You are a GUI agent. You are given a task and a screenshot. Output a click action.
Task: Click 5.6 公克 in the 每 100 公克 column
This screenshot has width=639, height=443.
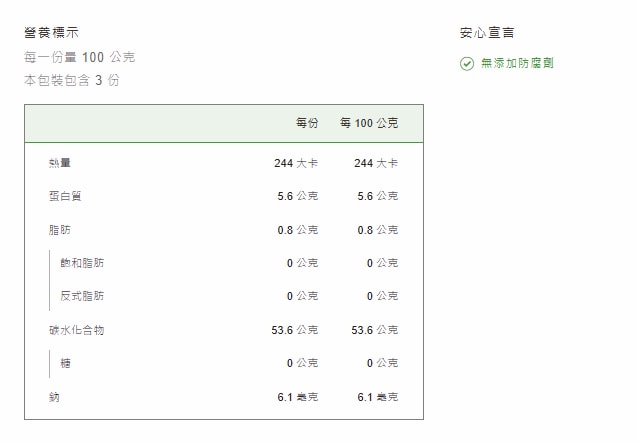click(x=377, y=196)
